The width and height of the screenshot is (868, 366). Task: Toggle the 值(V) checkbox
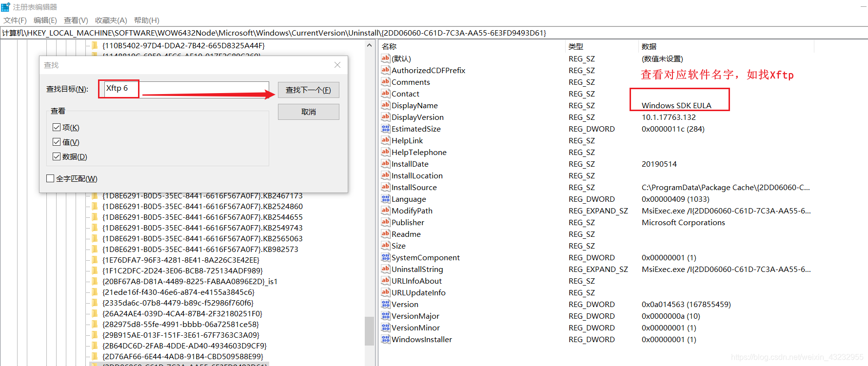(x=57, y=142)
